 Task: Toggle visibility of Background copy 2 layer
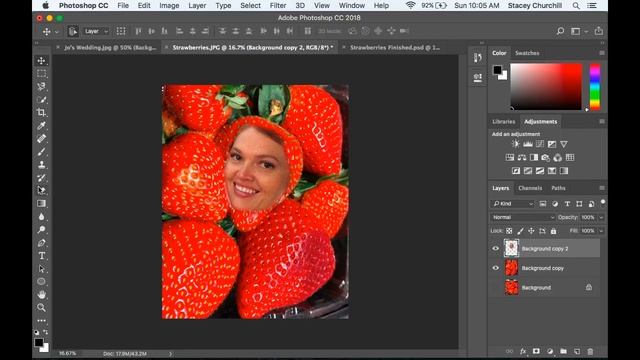496,248
